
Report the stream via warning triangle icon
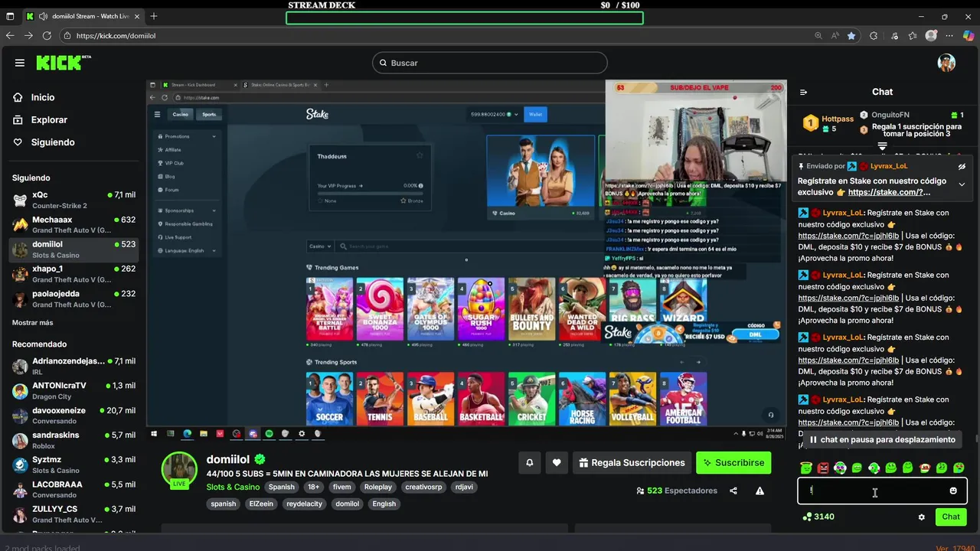pyautogui.click(x=759, y=491)
